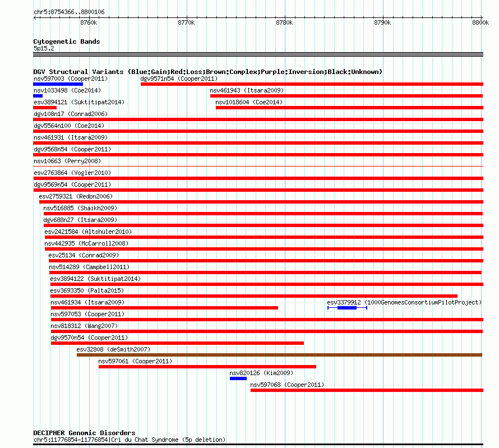
Task: Click the nsv1033498 short blue bar
Action: [x=38, y=96]
